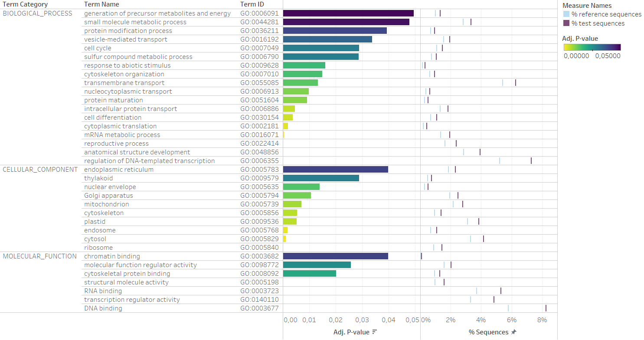Viewport: 644px width, 340px height.
Task: Select the % test sequences legend swatch
Action: [x=566, y=23]
